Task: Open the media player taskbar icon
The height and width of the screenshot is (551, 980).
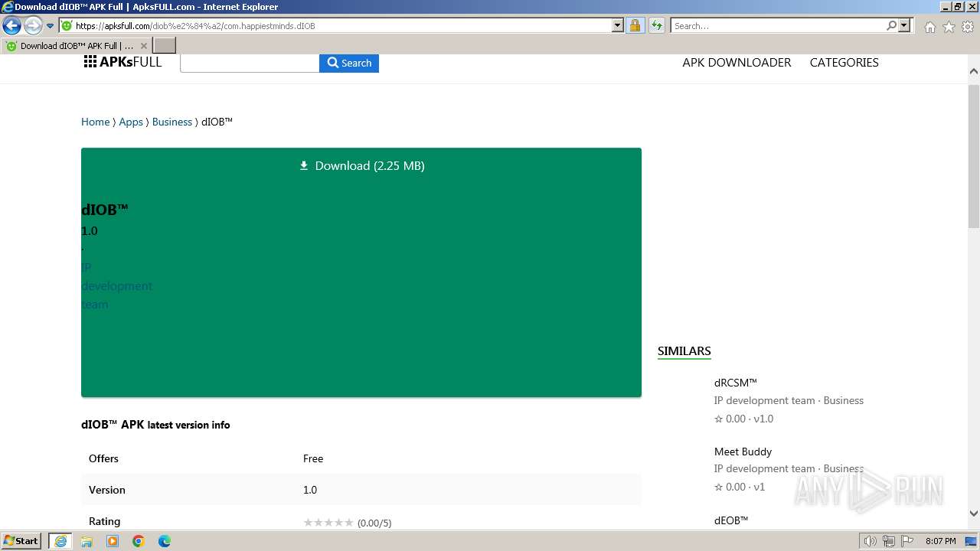Action: [x=113, y=541]
